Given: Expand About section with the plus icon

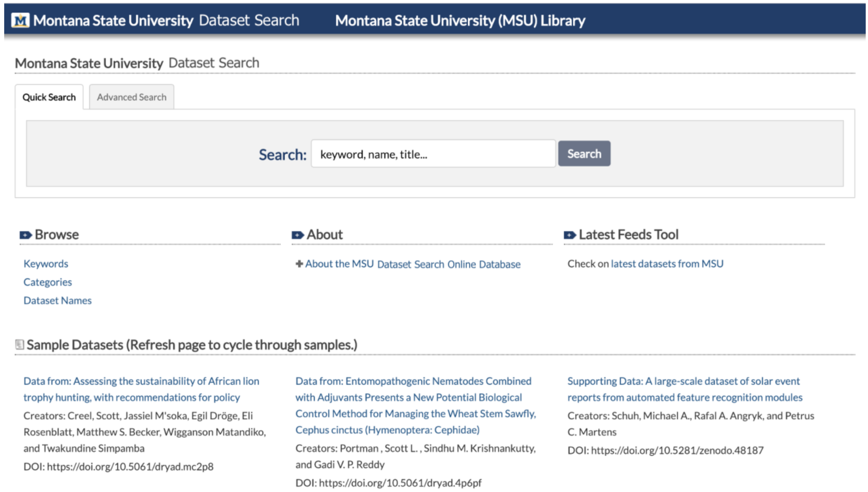Looking at the screenshot, I should [x=299, y=264].
